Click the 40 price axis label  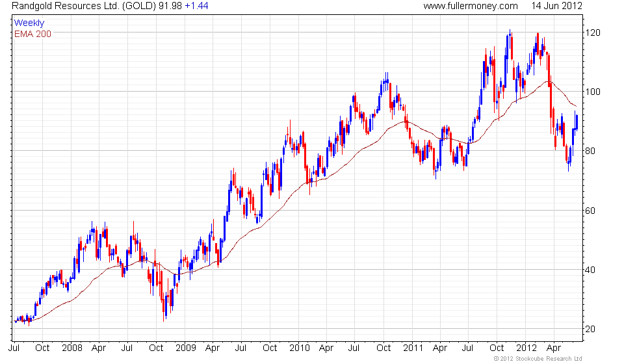click(590, 270)
